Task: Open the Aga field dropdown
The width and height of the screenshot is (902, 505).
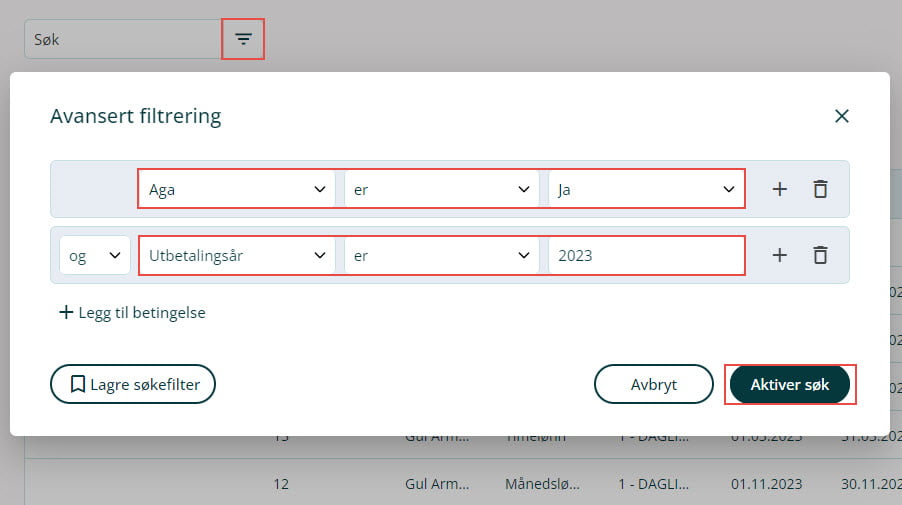Action: 237,189
